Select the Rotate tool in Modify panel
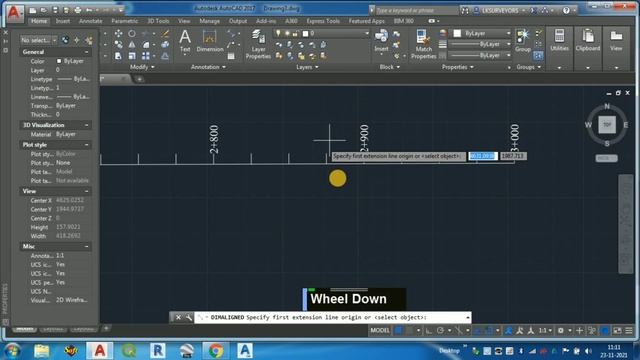 pos(132,33)
